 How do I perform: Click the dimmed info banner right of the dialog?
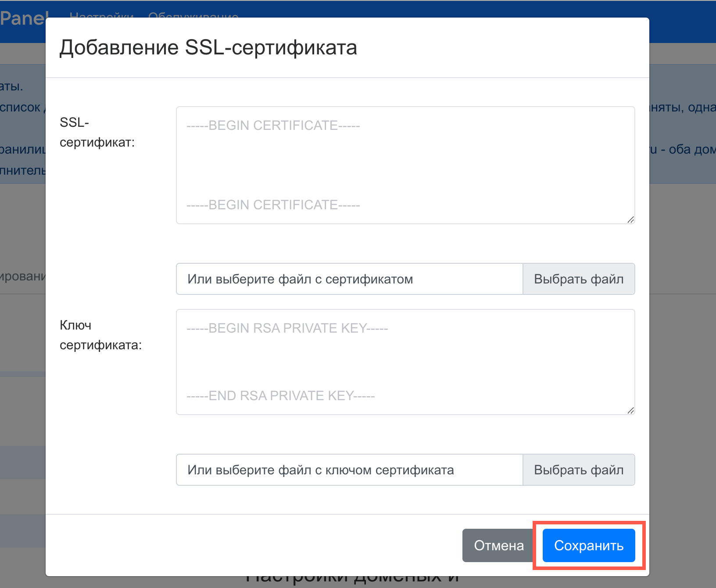click(682, 127)
